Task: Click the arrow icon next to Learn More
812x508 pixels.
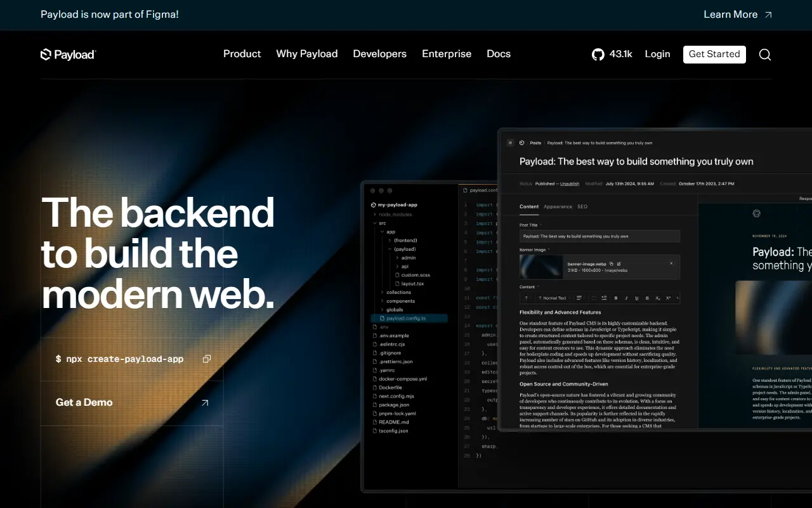Action: click(x=768, y=15)
